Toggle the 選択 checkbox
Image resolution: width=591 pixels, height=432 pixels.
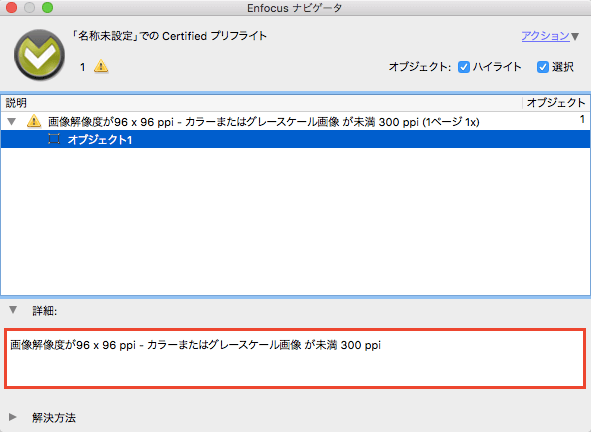(542, 67)
